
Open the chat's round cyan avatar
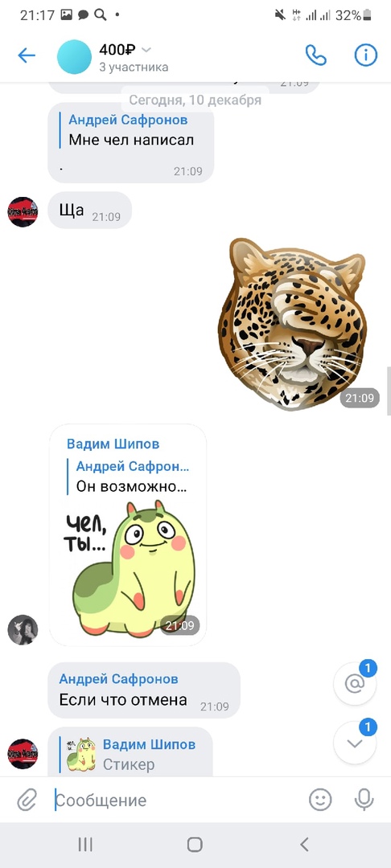click(74, 56)
